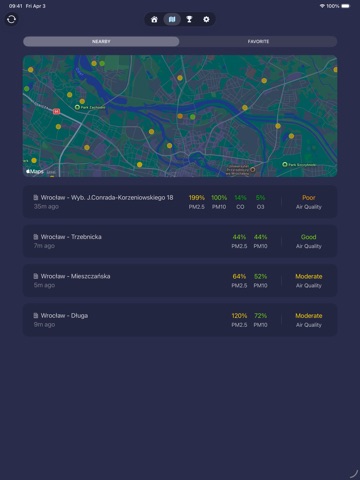Tap document icon beside Wrocław - Mieszczańska
360x480 pixels.
point(36,276)
